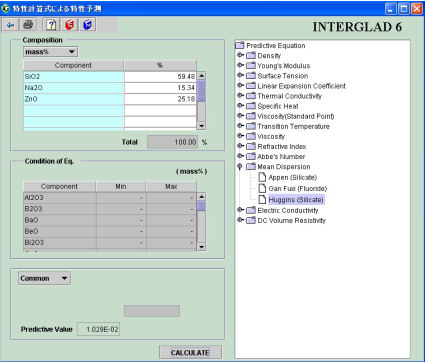Expand the Thermal Conductivity folder
425x363 pixels.
click(240, 95)
